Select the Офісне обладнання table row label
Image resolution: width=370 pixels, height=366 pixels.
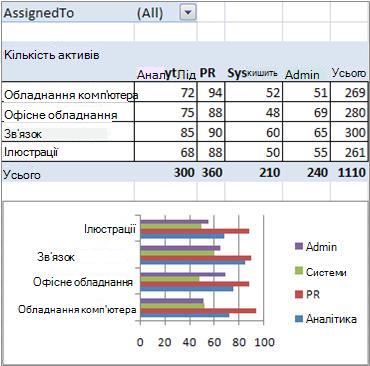tap(60, 115)
